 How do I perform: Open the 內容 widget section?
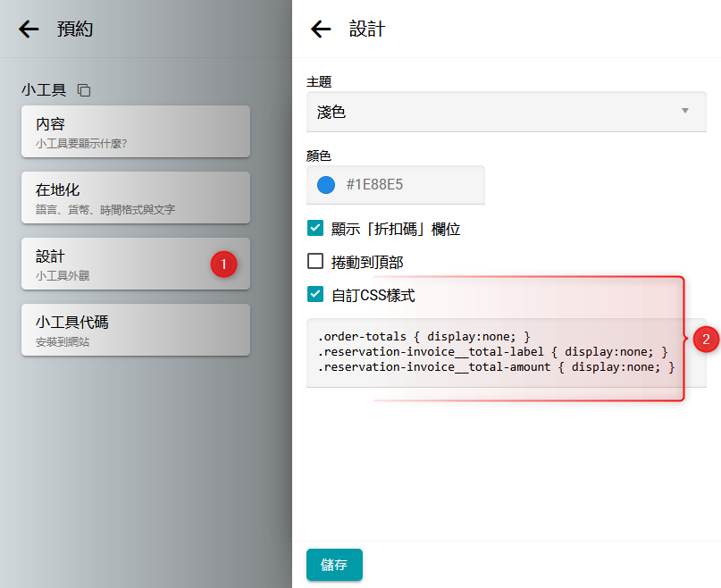[135, 131]
